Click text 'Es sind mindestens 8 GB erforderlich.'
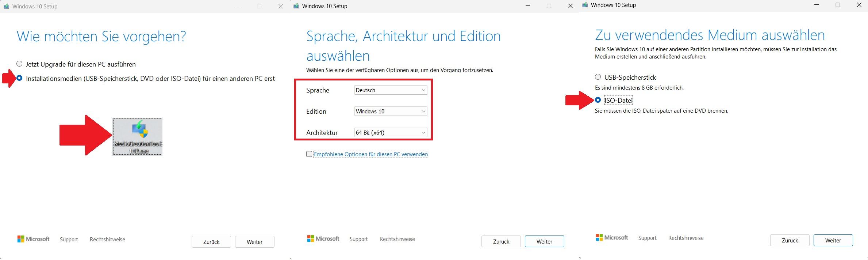 [640, 88]
